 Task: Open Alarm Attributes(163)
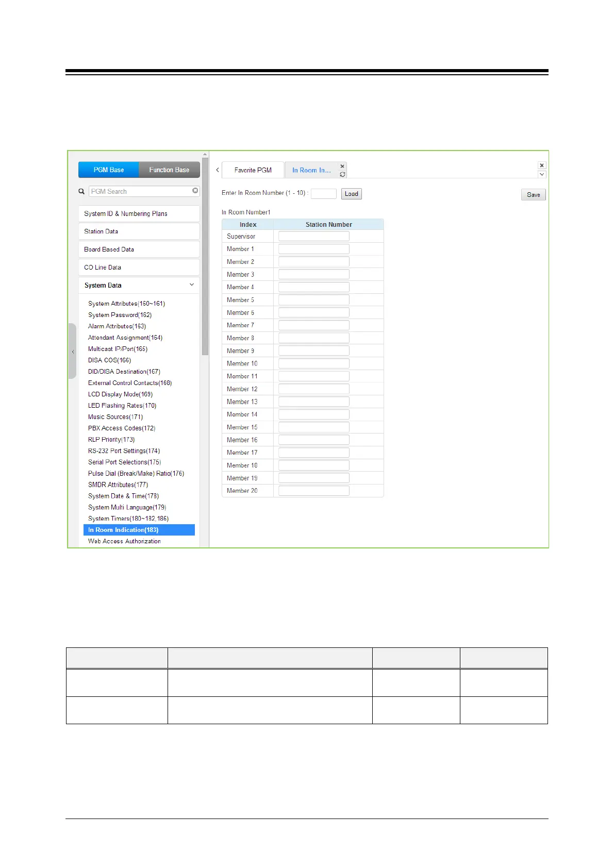pos(117,326)
